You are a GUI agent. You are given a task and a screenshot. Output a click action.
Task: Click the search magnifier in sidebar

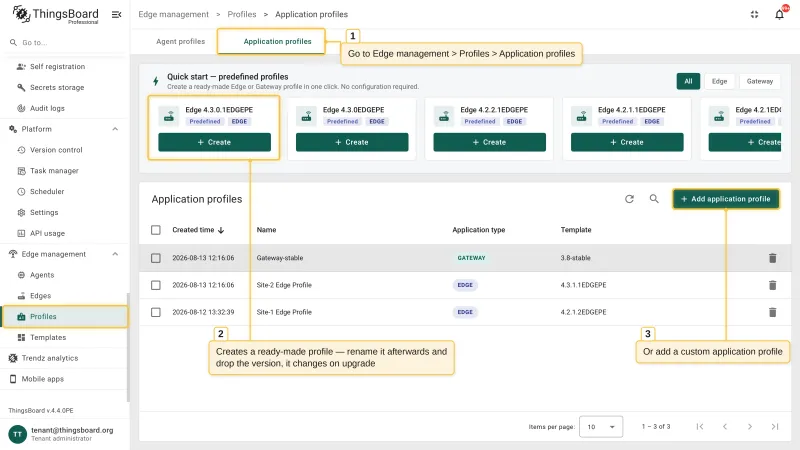point(13,42)
